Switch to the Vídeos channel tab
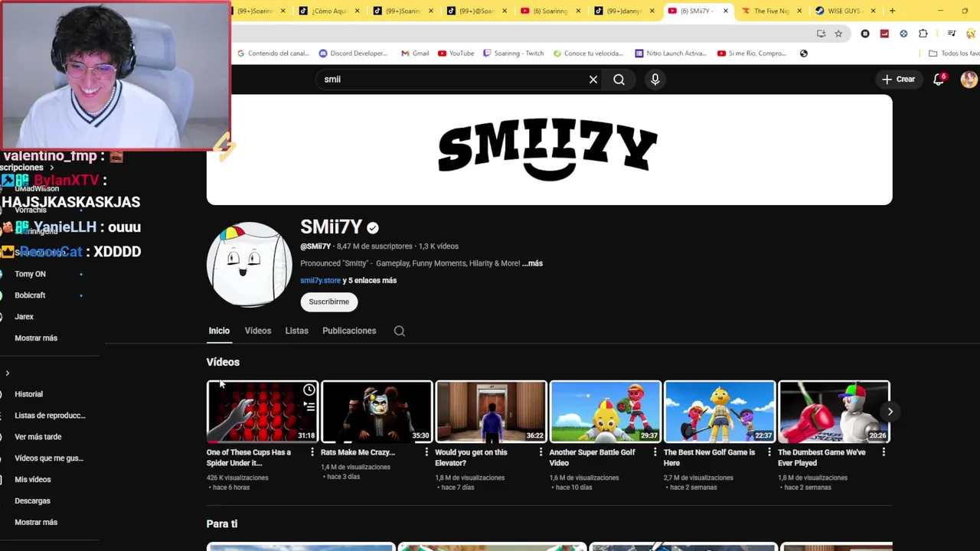This screenshot has width=980, height=551. coord(258,331)
